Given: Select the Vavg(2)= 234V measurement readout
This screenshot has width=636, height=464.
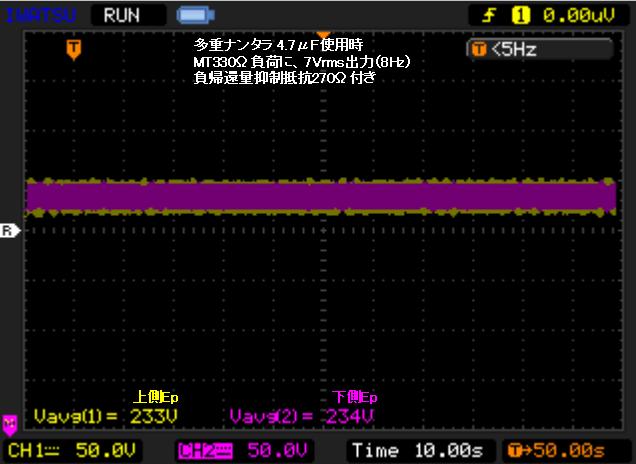Looking at the screenshot, I should 302,415.
